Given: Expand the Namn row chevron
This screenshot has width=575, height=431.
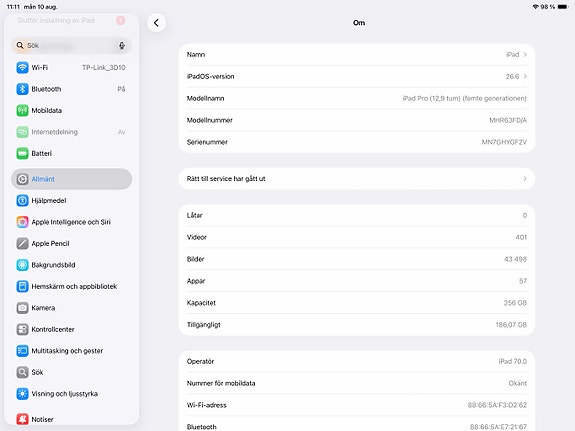Looking at the screenshot, I should tap(525, 55).
